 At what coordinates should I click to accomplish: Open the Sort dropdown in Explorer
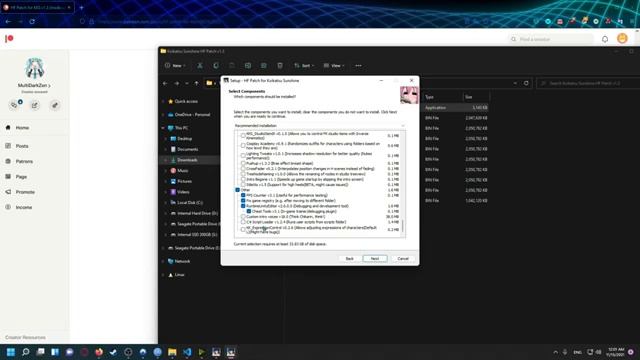[x=304, y=65]
